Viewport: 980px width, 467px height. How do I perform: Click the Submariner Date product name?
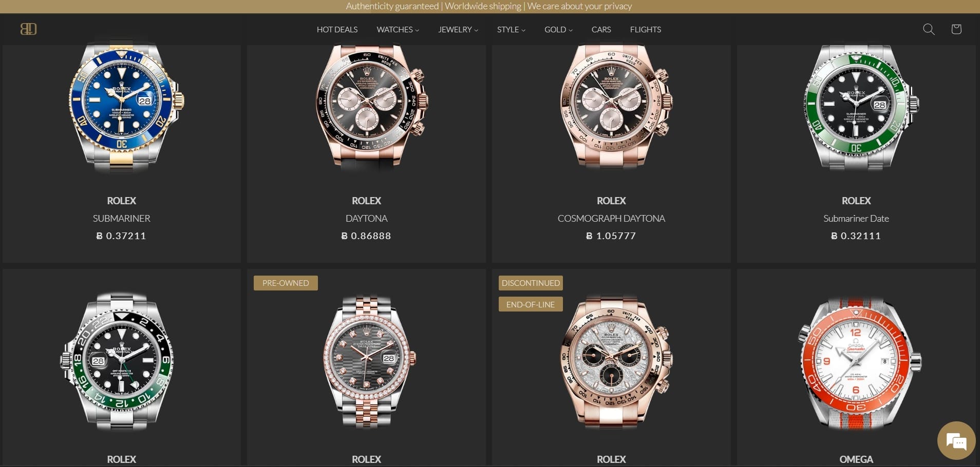pyautogui.click(x=856, y=219)
